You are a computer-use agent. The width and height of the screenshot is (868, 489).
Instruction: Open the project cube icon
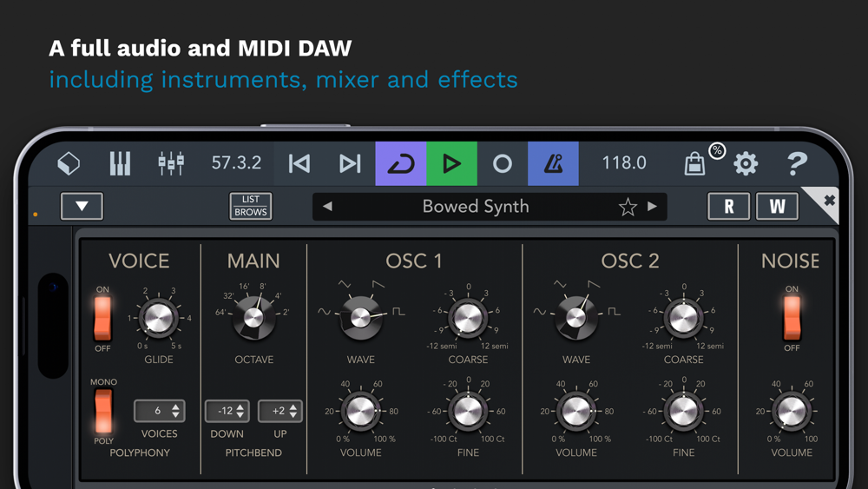pyautogui.click(x=69, y=163)
